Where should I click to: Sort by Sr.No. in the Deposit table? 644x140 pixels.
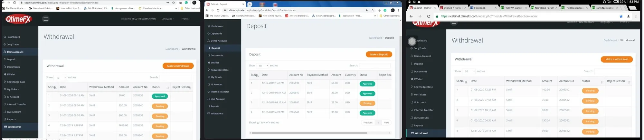tap(255, 75)
